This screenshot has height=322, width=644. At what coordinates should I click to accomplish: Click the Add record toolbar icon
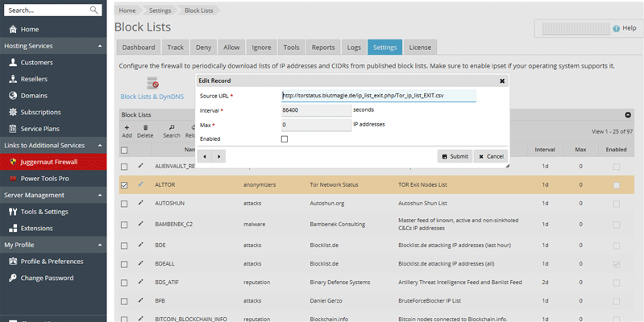click(x=127, y=130)
